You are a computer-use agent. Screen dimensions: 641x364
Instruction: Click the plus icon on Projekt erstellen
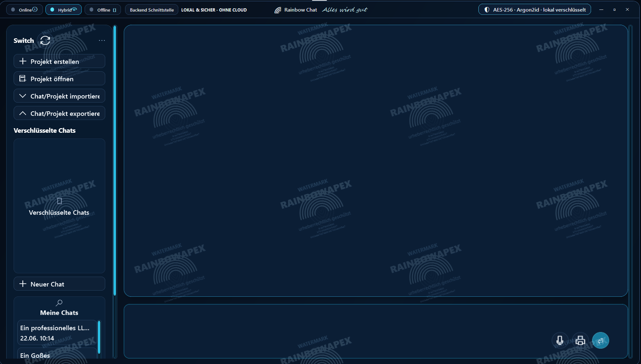click(x=23, y=61)
